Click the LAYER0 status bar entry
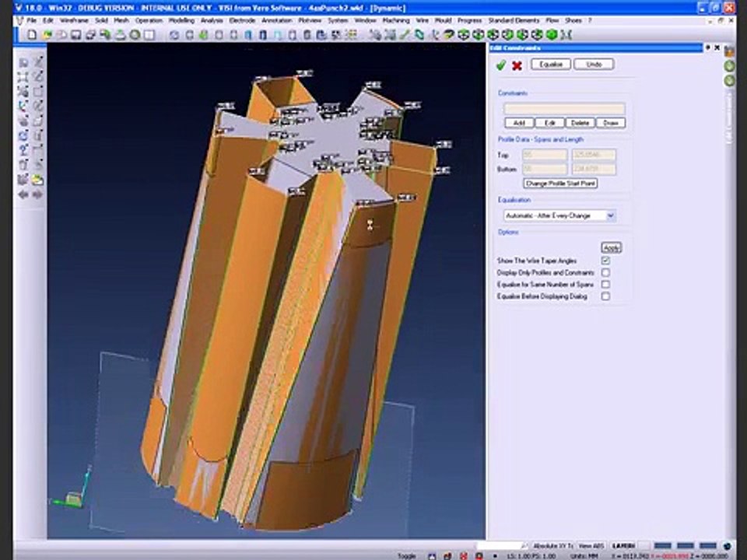The height and width of the screenshot is (560, 747). tap(623, 546)
